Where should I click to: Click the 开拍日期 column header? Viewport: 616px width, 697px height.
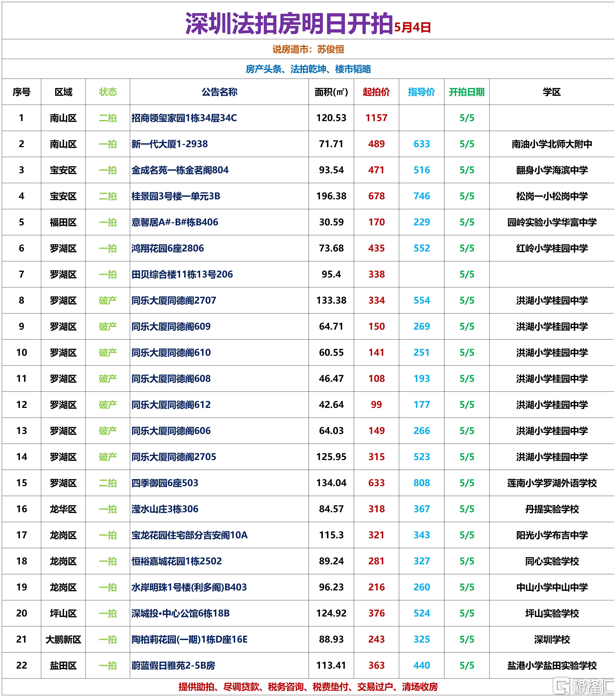pos(467,92)
